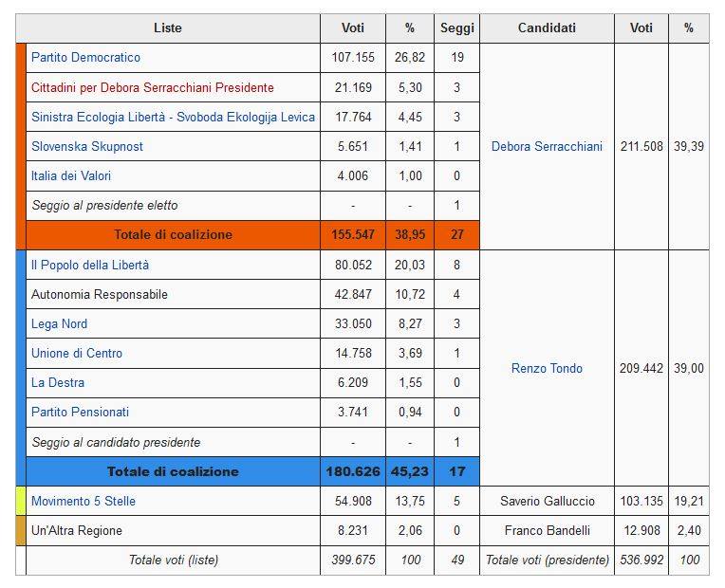This screenshot has height=588, width=725.
Task: Click the 4.006 votes cell
Action: point(353,175)
